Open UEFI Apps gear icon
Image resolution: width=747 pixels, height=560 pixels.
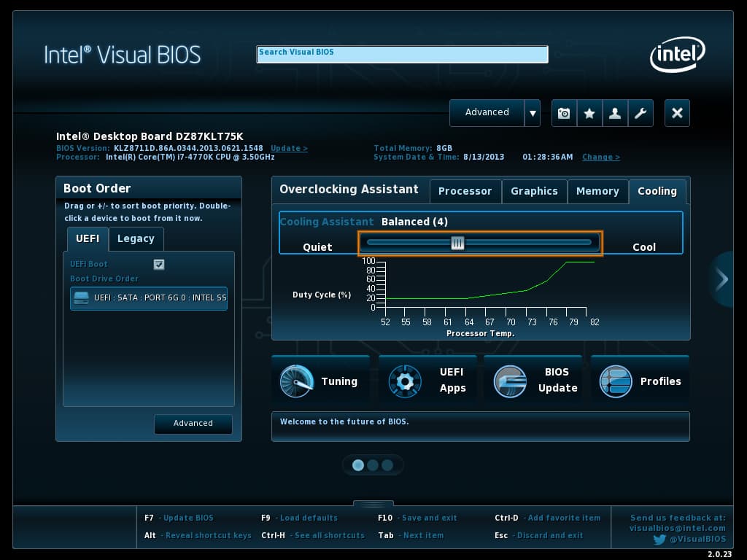coord(405,381)
